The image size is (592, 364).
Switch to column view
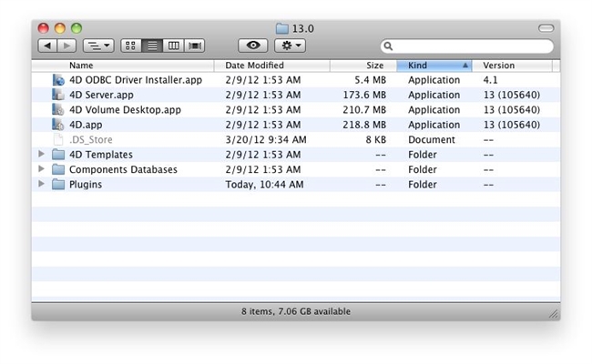[x=173, y=45]
